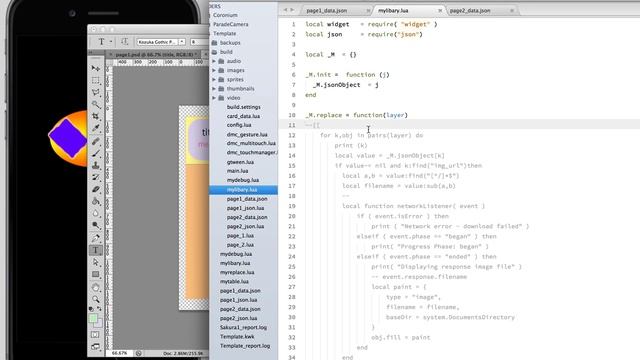Image resolution: width=640 pixels, height=360 pixels.
Task: Change Photoshop screen mode
Action: [x=95, y=347]
